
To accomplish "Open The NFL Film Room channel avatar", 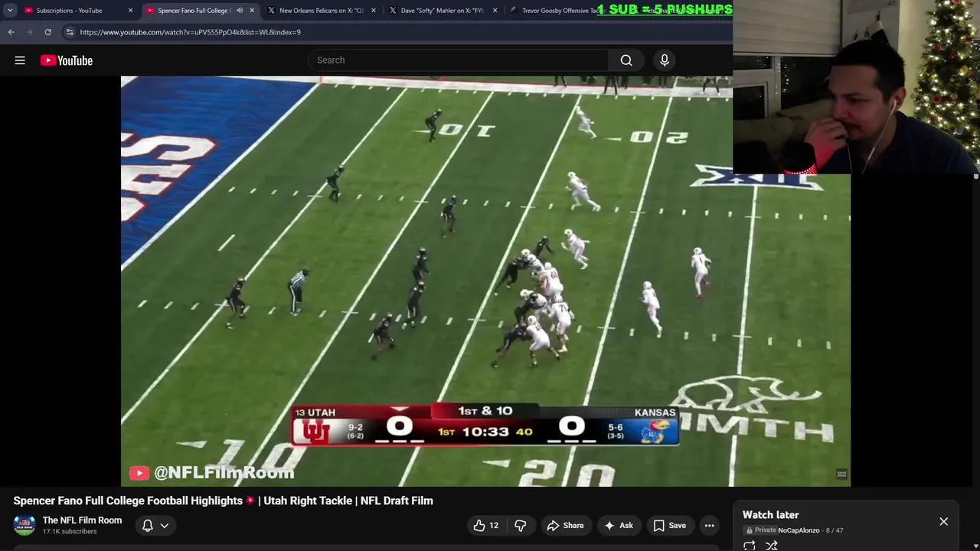I will pos(24,525).
